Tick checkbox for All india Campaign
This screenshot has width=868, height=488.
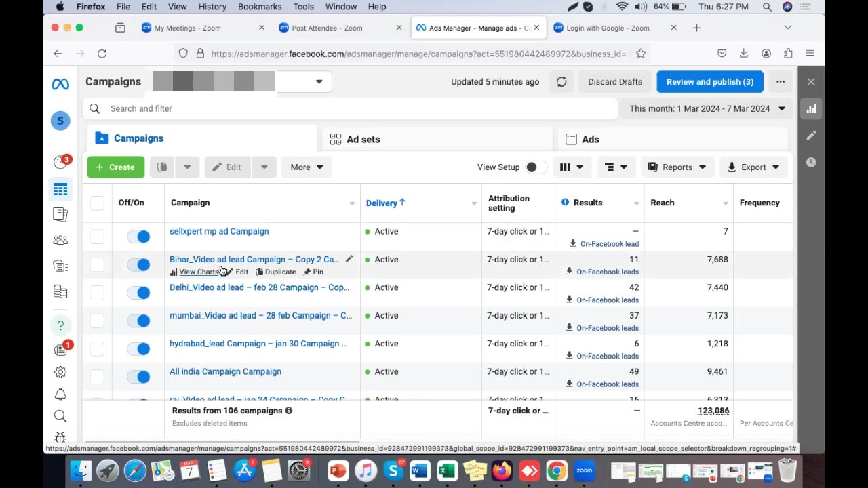(x=97, y=377)
